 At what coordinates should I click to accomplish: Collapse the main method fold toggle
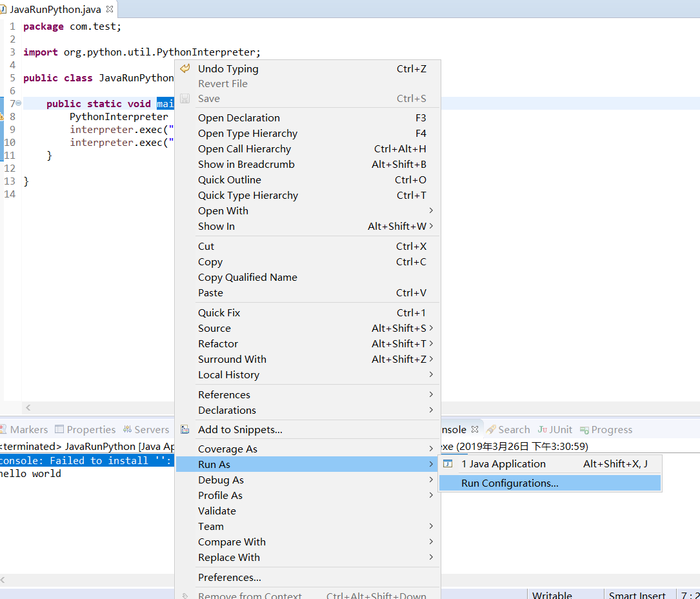click(19, 103)
